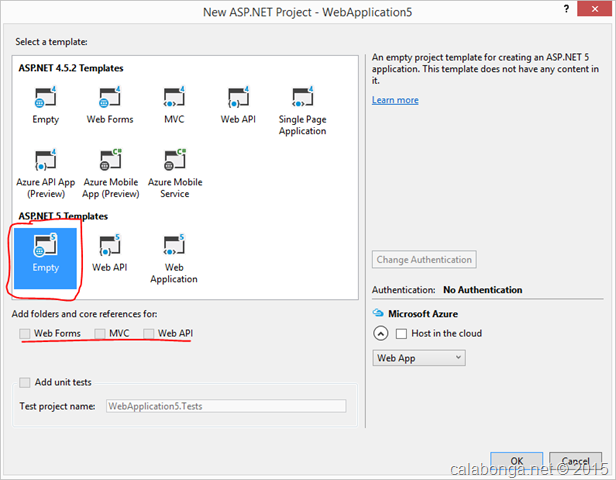616x480 pixels.
Task: Click the Azure Mobile Service label
Action: pos(175,188)
